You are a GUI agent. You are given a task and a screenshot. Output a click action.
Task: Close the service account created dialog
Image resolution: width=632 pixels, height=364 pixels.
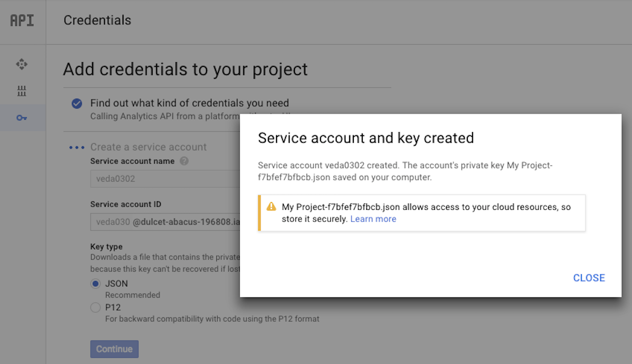coord(589,278)
